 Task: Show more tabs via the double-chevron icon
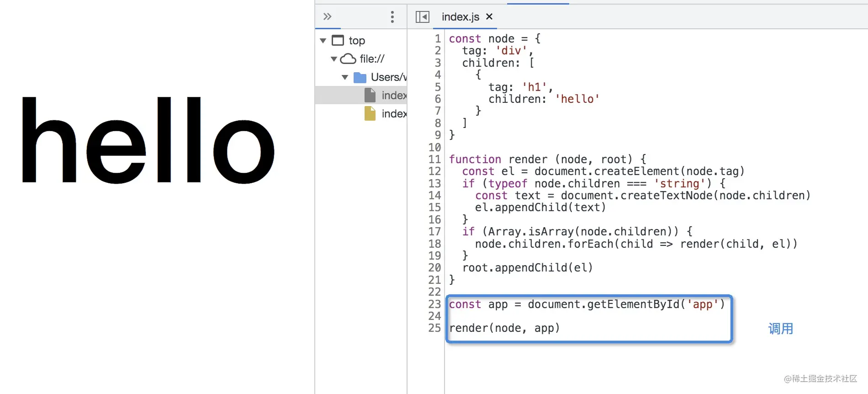click(327, 17)
